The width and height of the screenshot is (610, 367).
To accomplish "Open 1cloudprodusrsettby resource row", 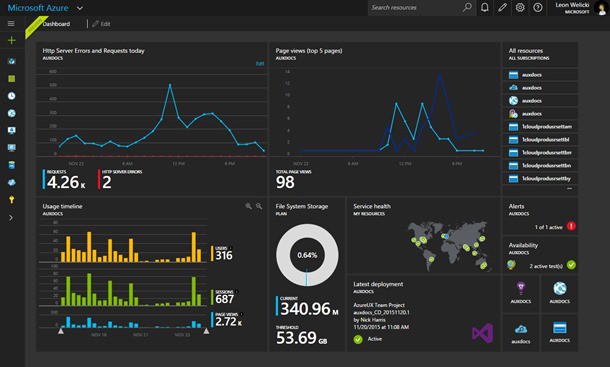I will 540,179.
